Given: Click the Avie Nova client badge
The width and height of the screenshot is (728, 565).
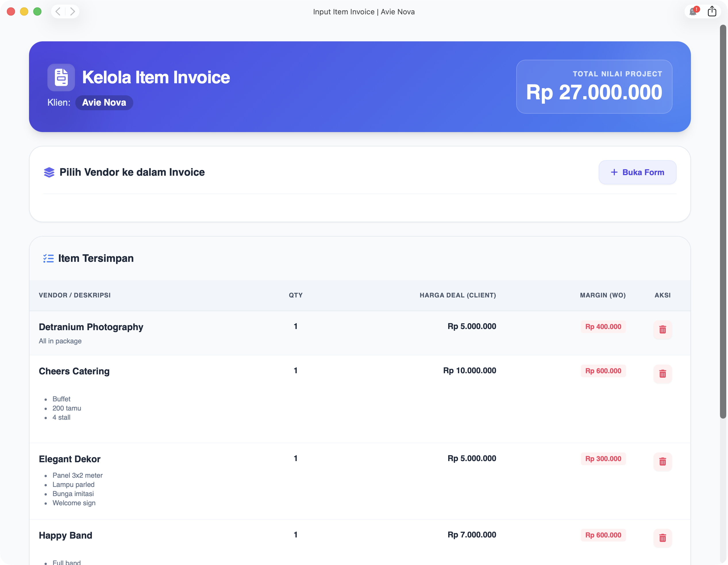Looking at the screenshot, I should (x=104, y=102).
